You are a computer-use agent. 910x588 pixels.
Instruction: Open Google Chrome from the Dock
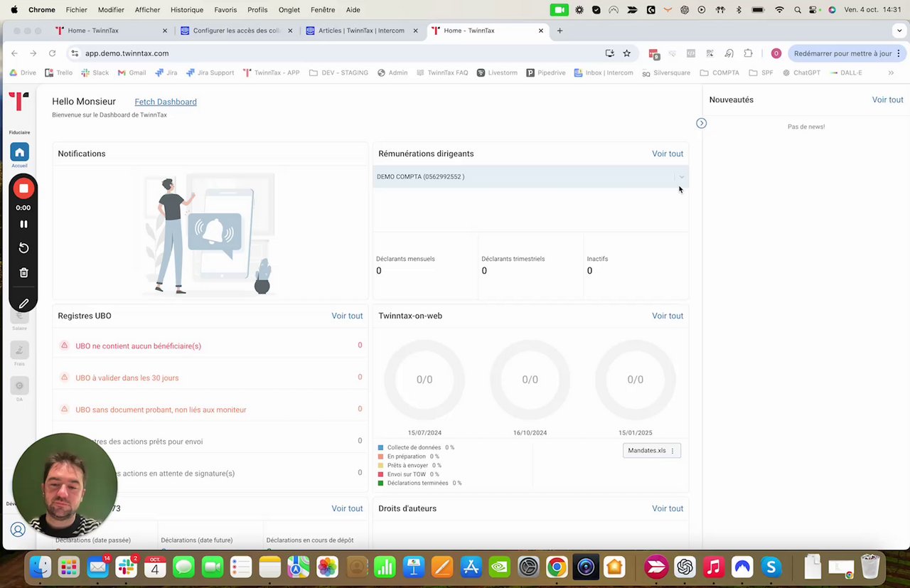[557, 567]
